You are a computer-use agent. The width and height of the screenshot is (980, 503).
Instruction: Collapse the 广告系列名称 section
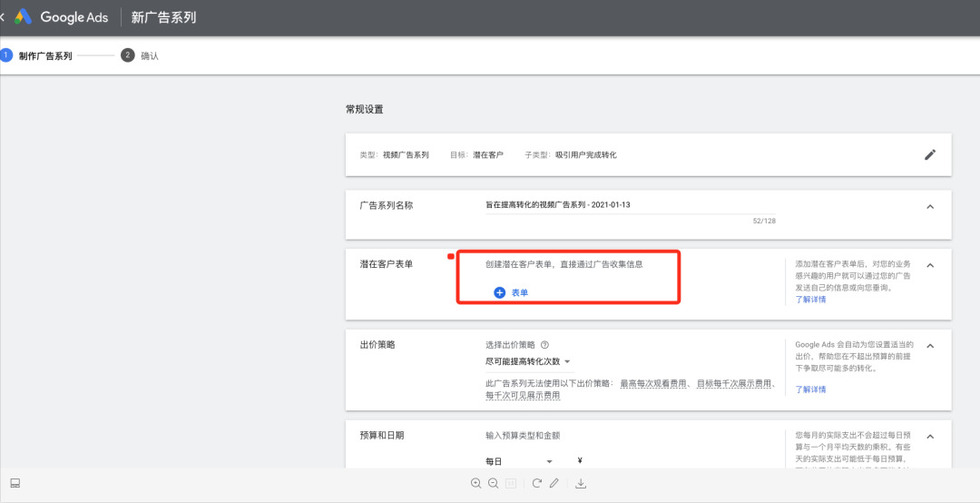pos(930,207)
